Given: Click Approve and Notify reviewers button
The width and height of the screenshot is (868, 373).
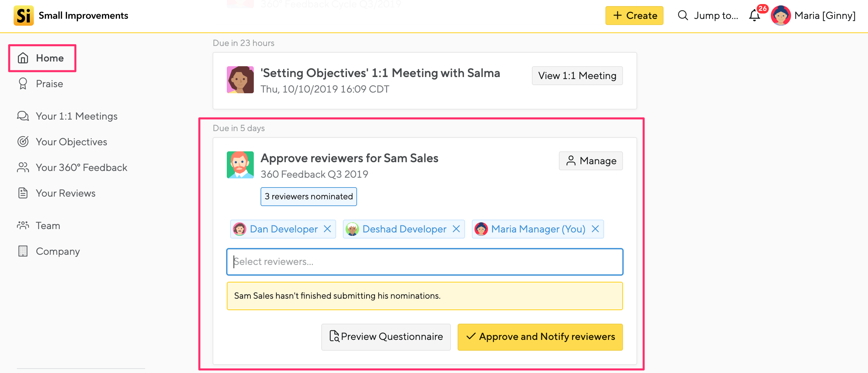Looking at the screenshot, I should (x=540, y=337).
